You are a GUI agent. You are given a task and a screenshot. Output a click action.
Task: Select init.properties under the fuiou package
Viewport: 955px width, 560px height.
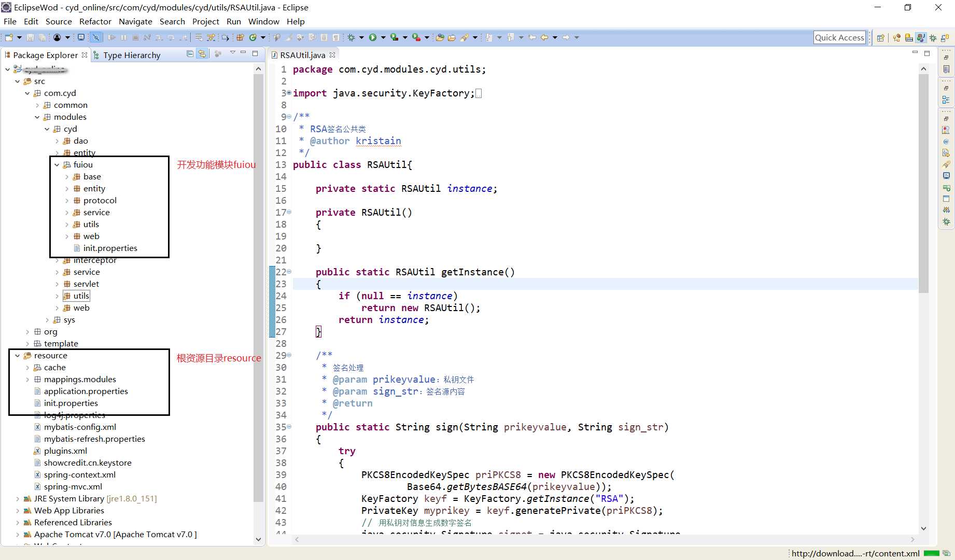tap(110, 248)
